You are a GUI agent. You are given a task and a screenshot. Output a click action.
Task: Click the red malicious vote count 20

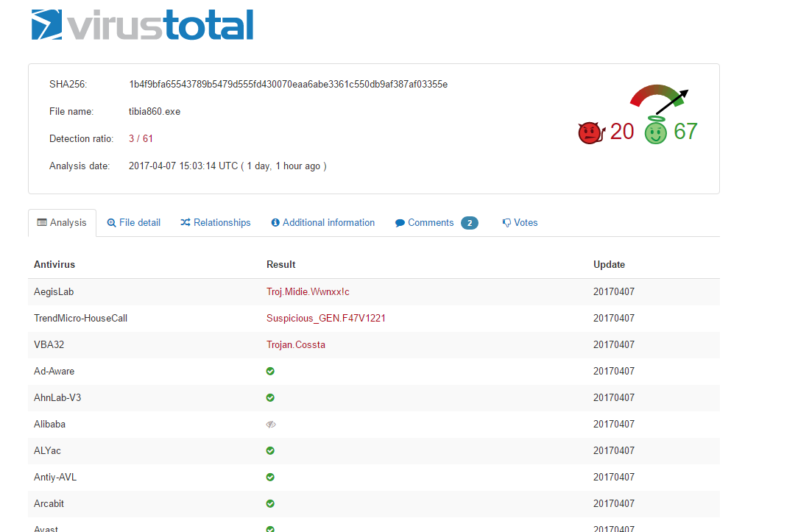(622, 132)
